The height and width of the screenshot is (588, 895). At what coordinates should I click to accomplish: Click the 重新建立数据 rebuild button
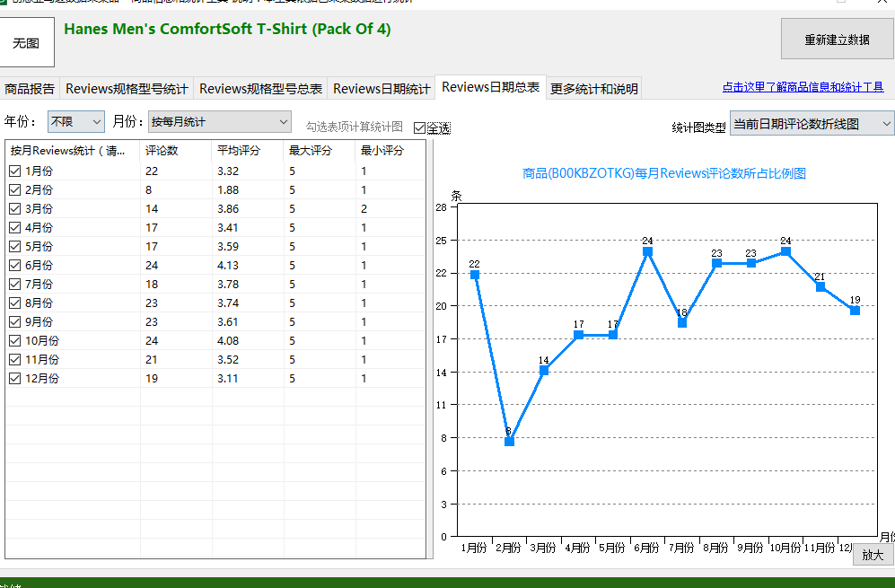[837, 39]
